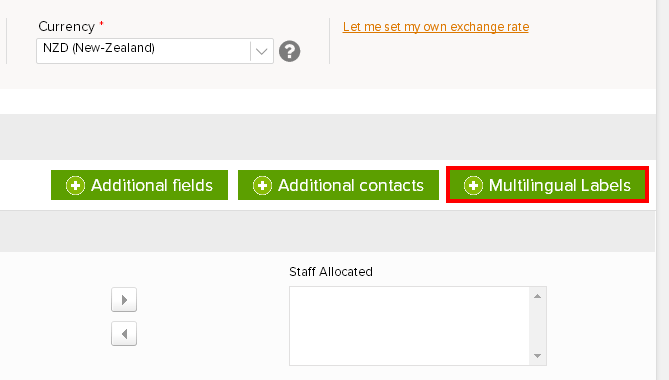Screen dimensions: 669x380
Task: Click the red required asterisk beside Currency
Action: [x=102, y=23]
